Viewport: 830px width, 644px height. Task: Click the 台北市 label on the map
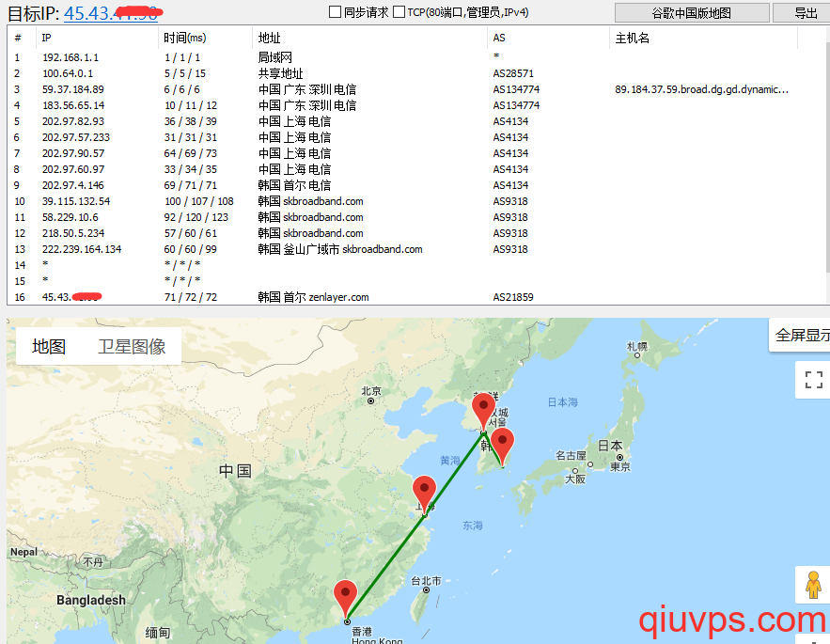(426, 581)
